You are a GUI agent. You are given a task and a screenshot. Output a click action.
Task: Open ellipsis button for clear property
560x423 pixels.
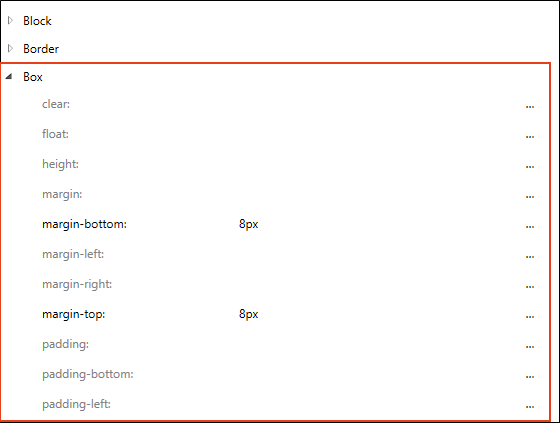[x=530, y=106]
